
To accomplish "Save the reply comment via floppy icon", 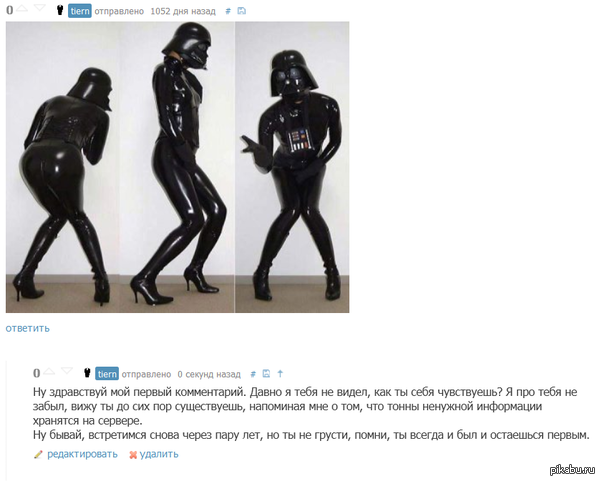I will (266, 373).
